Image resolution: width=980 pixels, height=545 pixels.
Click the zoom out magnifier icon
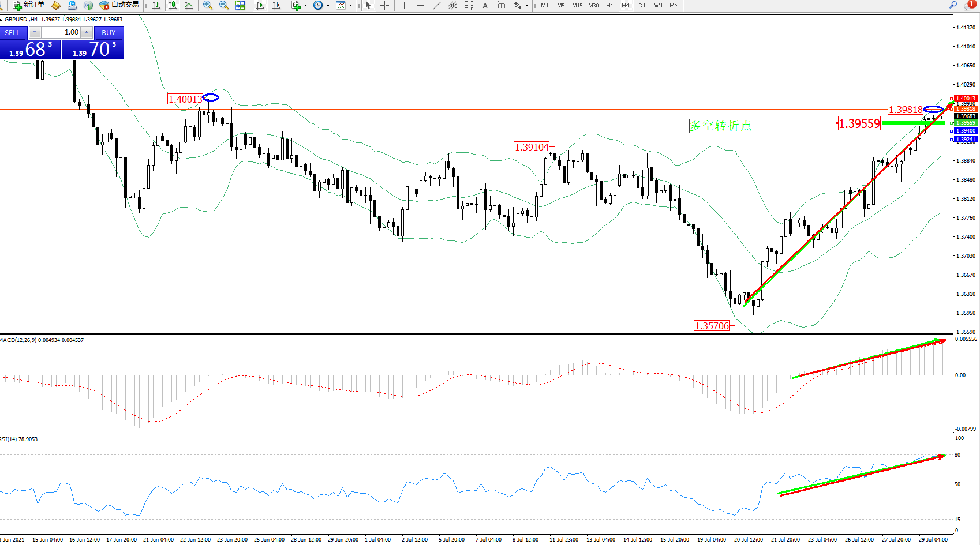click(x=224, y=5)
